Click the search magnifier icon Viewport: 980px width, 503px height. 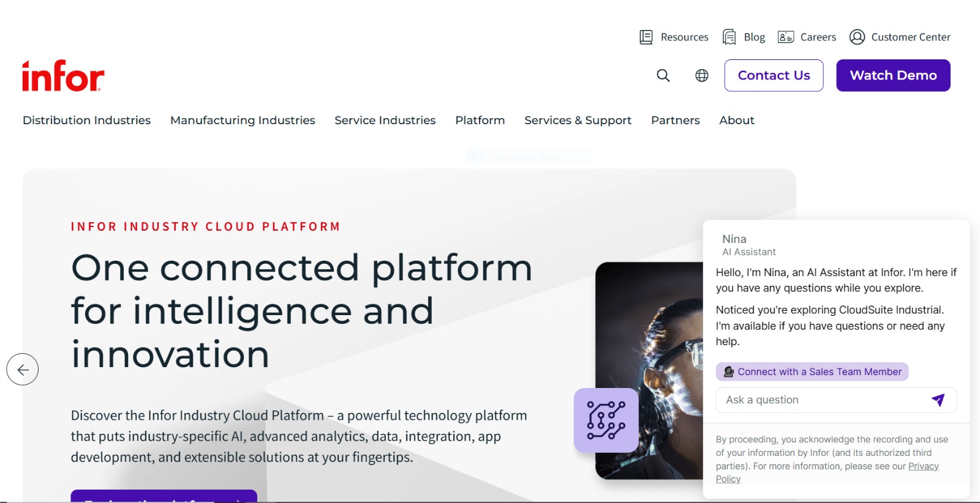coord(663,75)
